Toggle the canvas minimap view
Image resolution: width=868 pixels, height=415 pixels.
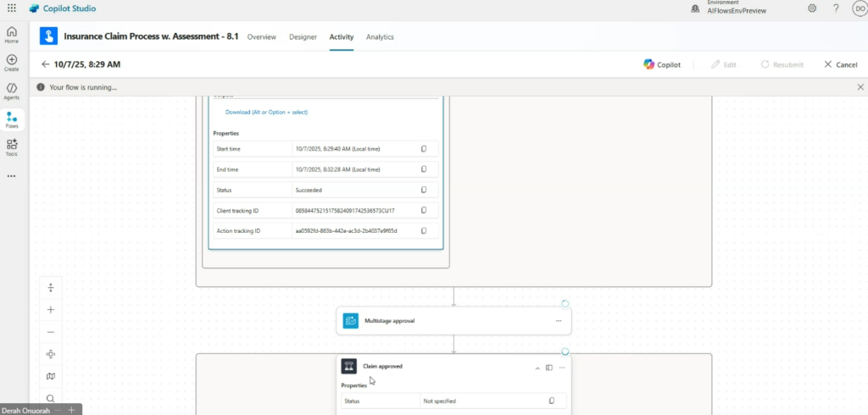[51, 376]
